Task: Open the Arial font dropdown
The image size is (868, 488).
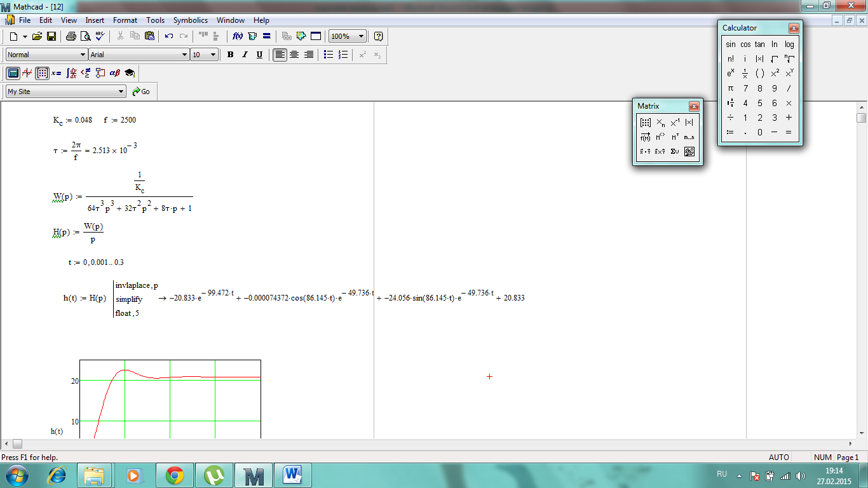Action: coord(184,55)
